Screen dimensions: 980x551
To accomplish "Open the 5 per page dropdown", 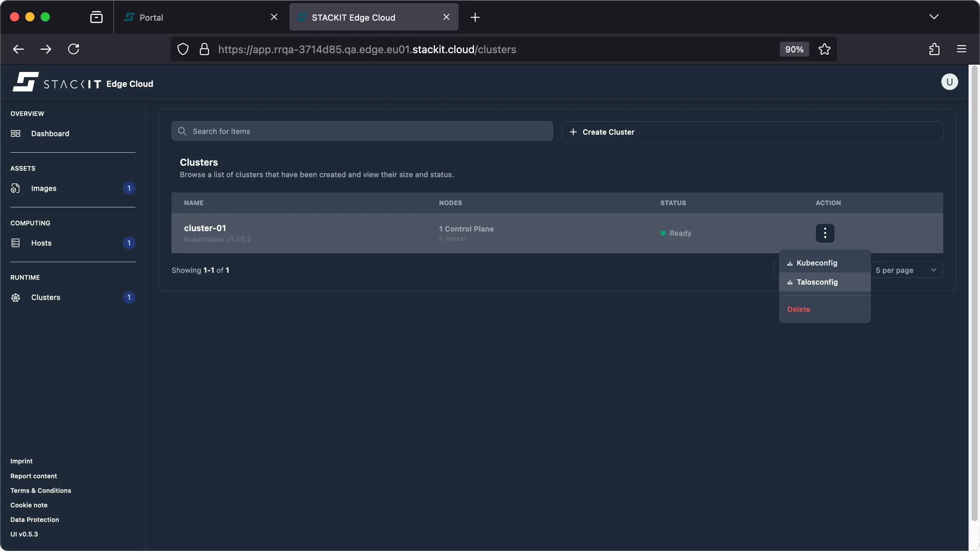I will pos(906,270).
